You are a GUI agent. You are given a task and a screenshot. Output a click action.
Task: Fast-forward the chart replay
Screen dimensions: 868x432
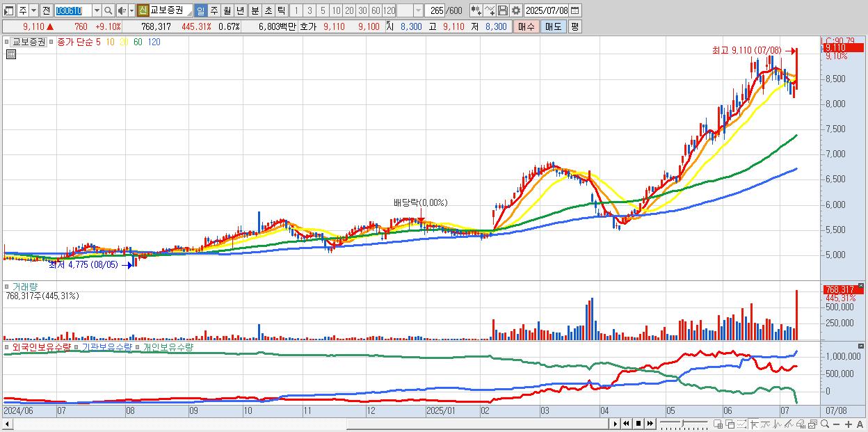pyautogui.click(x=650, y=424)
